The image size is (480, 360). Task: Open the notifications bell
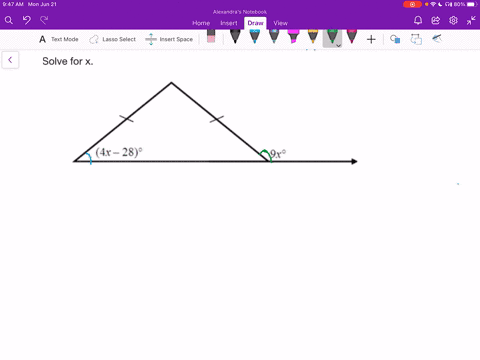point(418,20)
